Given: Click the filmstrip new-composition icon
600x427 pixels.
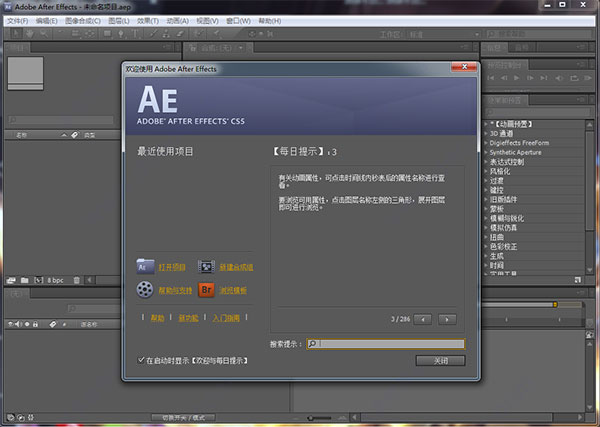Looking at the screenshot, I should coord(206,267).
